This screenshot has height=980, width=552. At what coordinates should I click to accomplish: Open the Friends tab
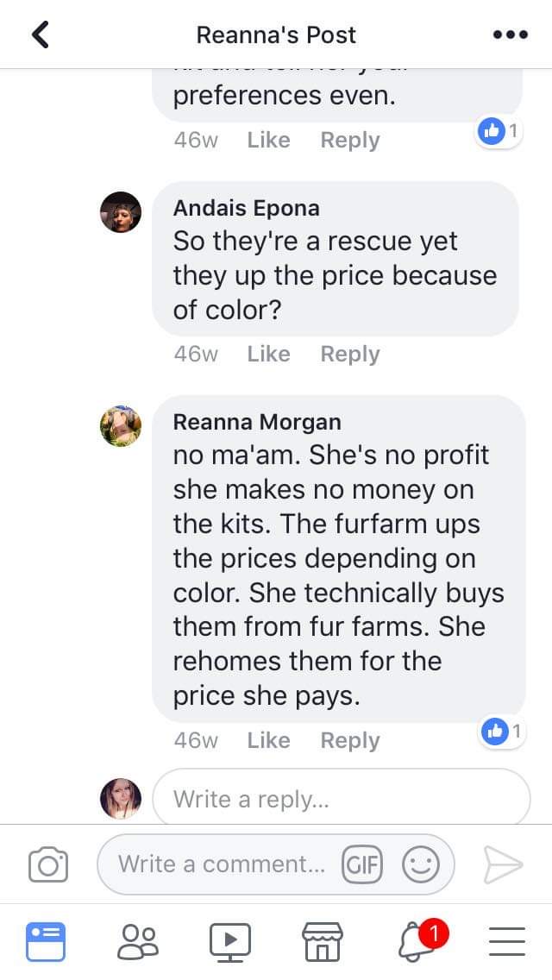coord(138,941)
